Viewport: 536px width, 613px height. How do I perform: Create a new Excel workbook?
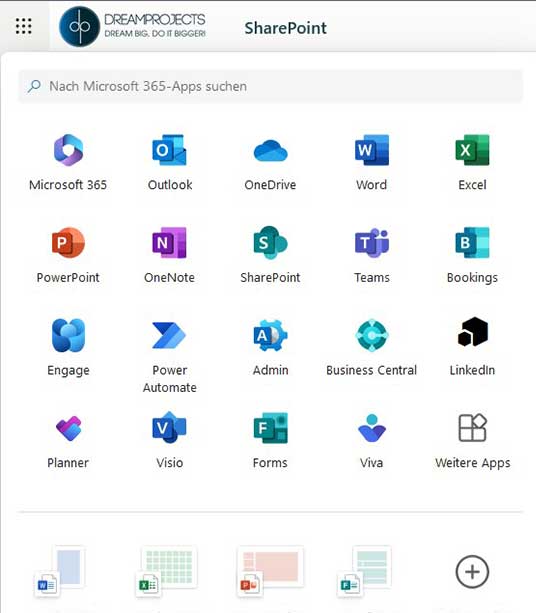click(166, 572)
